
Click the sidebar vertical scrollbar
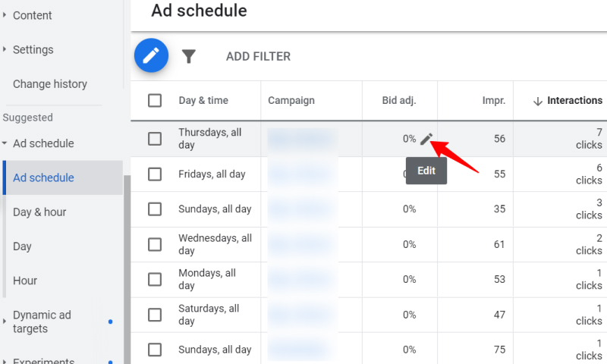click(x=127, y=269)
